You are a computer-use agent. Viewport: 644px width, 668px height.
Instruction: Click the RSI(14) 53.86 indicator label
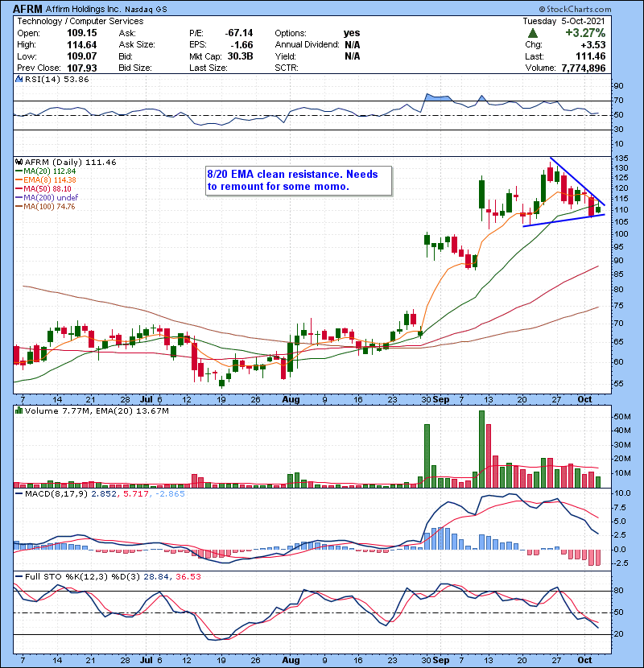tap(56, 79)
